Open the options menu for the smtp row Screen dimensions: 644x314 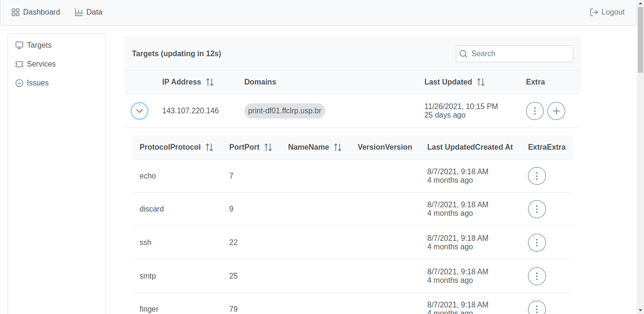537,276
